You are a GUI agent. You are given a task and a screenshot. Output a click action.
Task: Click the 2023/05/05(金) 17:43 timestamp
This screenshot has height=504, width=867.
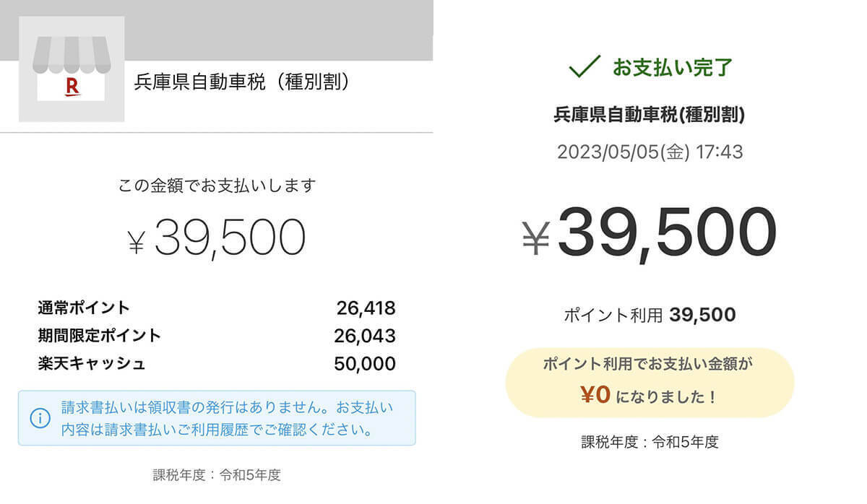(650, 152)
